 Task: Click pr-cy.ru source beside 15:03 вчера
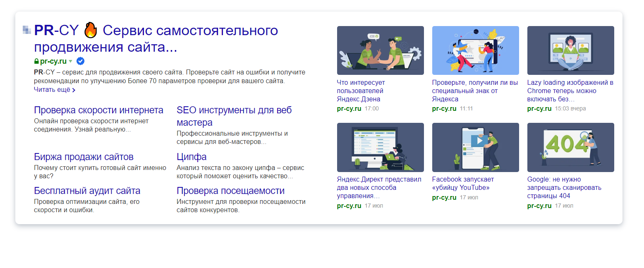point(539,109)
